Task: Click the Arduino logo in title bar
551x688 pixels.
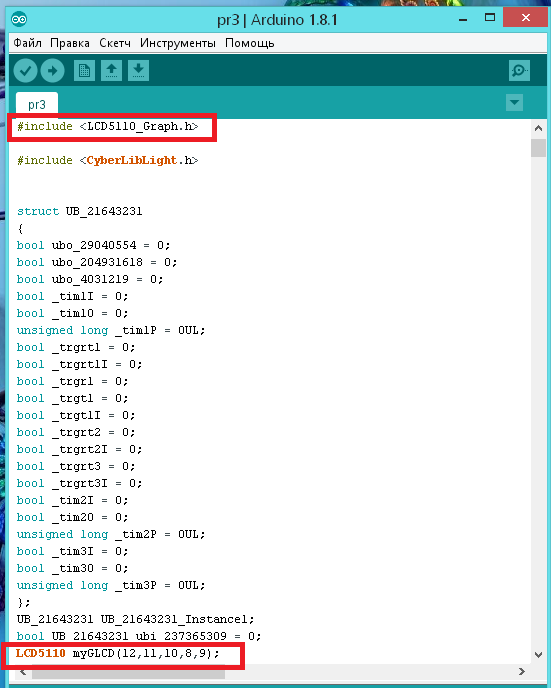Action: point(19,19)
